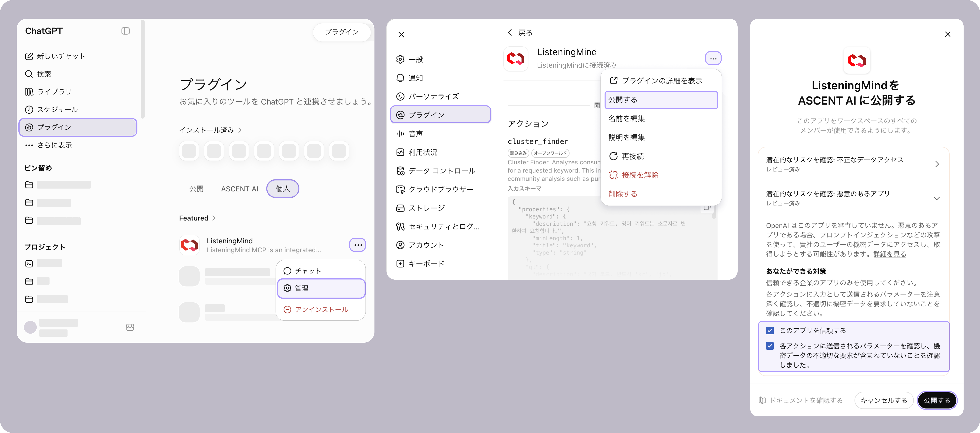Open three-dot menu for ListeningMind list row
The image size is (980, 433).
[x=358, y=245]
